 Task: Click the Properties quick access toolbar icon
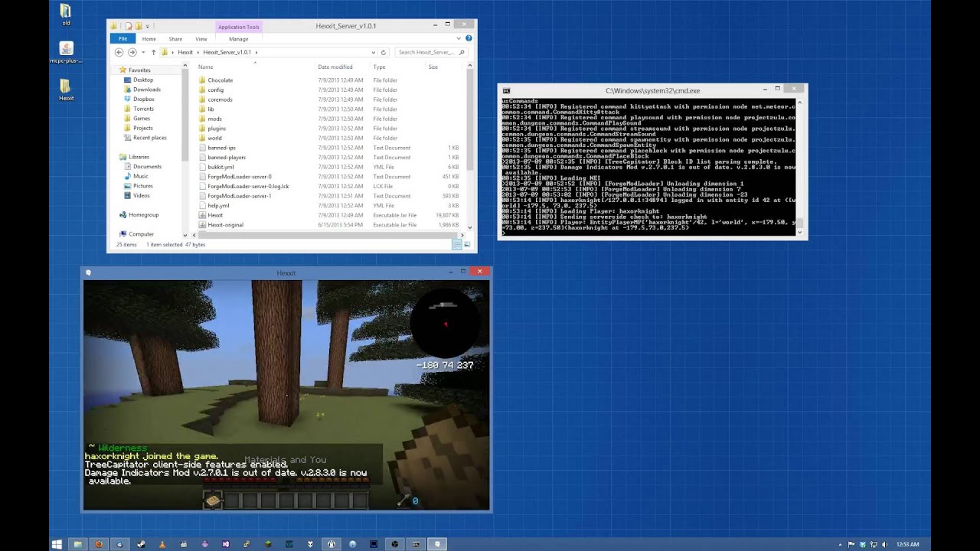(x=129, y=26)
